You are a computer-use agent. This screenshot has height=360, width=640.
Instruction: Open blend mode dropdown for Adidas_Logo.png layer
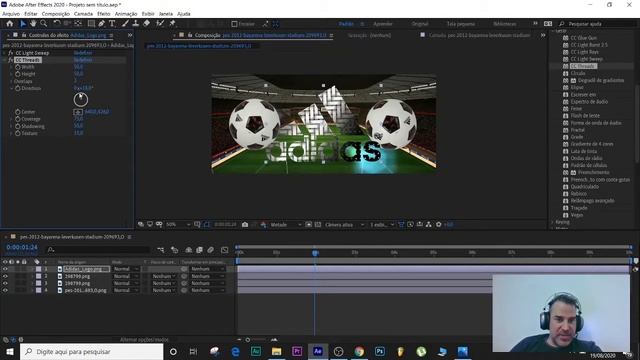[125, 269]
